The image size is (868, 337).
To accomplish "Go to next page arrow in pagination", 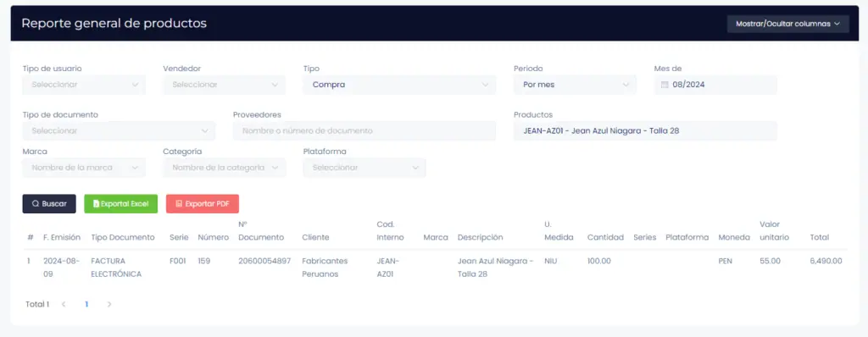I will (109, 304).
